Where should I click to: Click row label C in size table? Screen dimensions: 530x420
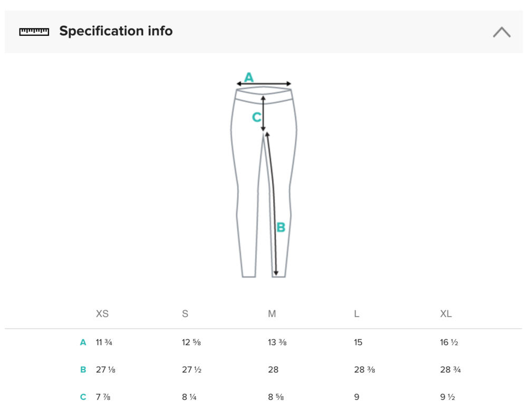83,397
